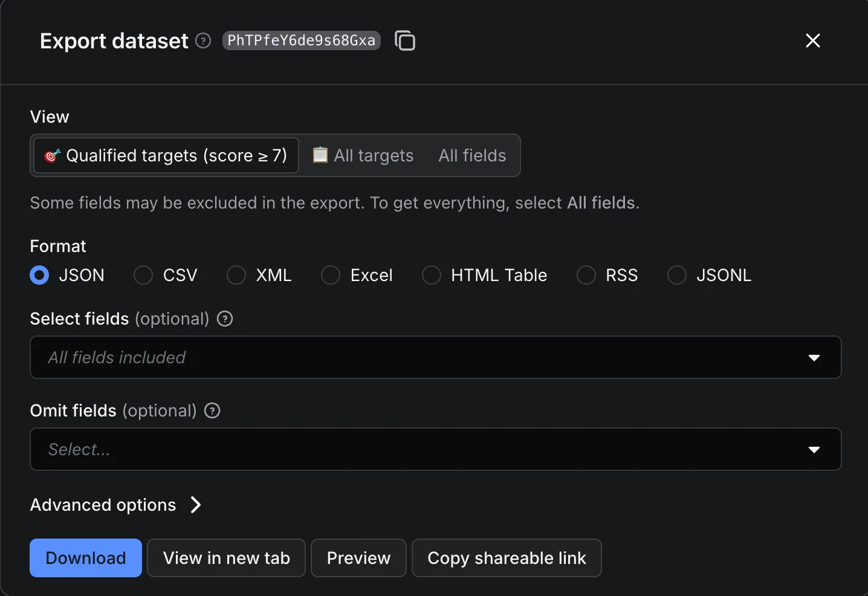Click View in new tab button
This screenshot has height=596, width=868.
click(227, 558)
